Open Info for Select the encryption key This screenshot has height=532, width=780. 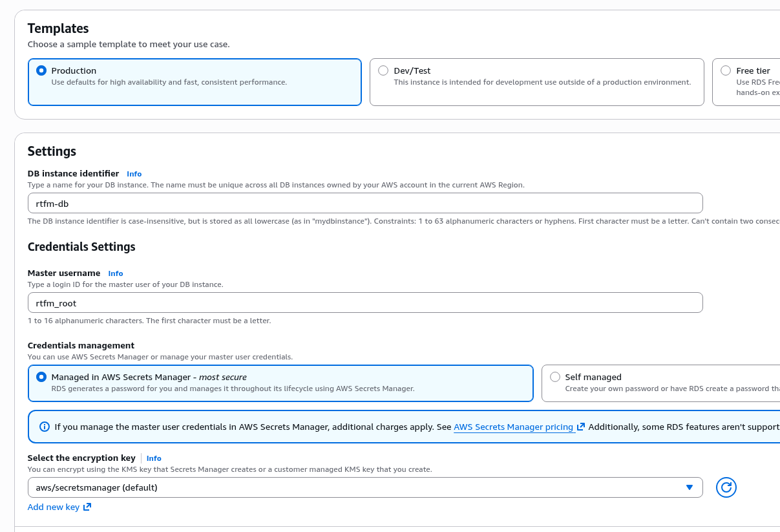[154, 458]
